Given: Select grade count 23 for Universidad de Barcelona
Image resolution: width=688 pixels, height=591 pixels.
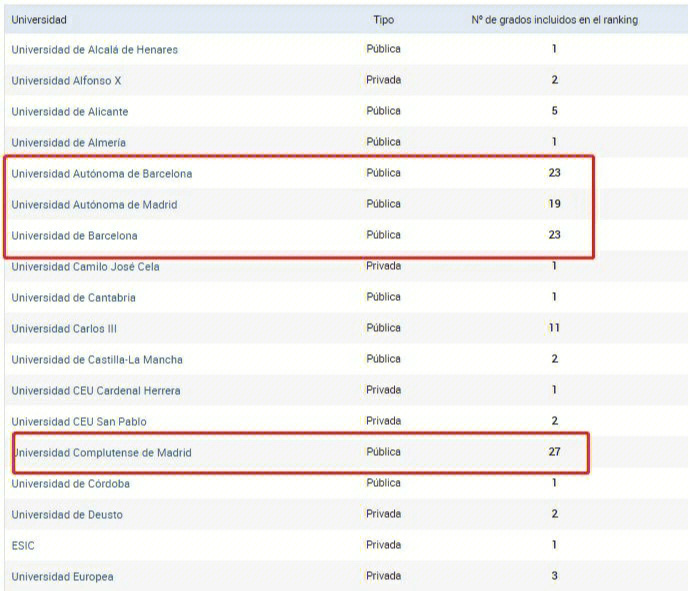Looking at the screenshot, I should [555, 235].
